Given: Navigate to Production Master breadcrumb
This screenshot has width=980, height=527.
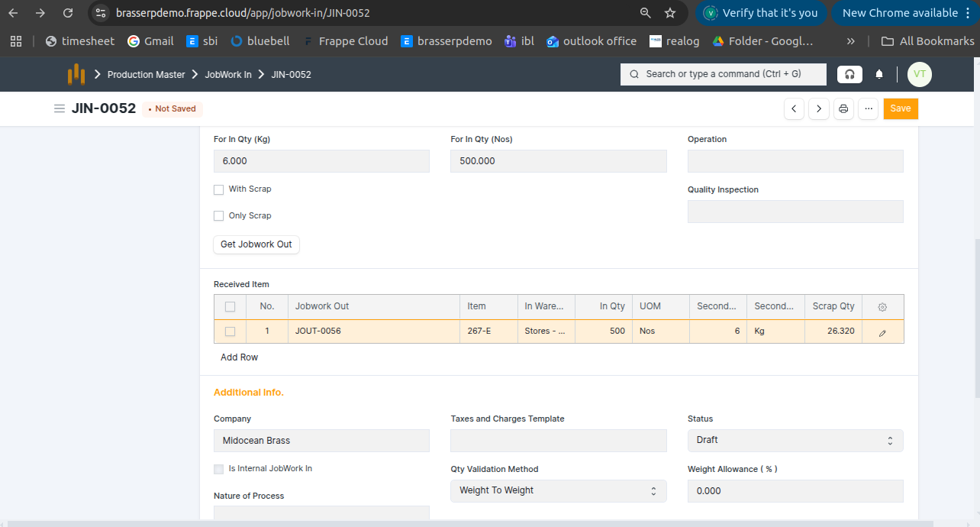Looking at the screenshot, I should pyautogui.click(x=146, y=75).
